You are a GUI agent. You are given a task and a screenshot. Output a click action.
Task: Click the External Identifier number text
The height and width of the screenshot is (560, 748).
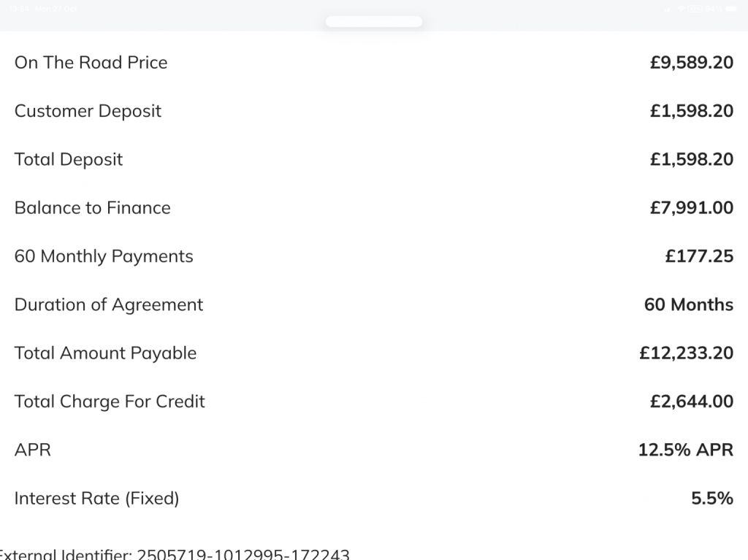243,554
